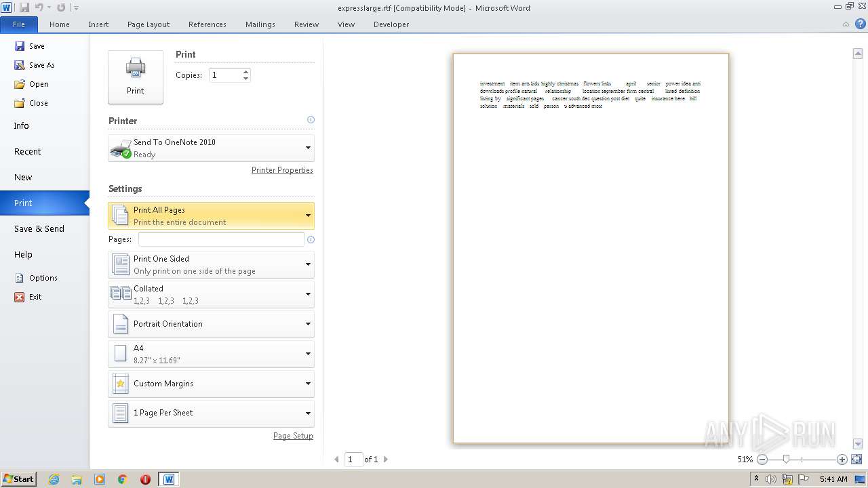Open the Custom Margins dropdown

coord(211,384)
